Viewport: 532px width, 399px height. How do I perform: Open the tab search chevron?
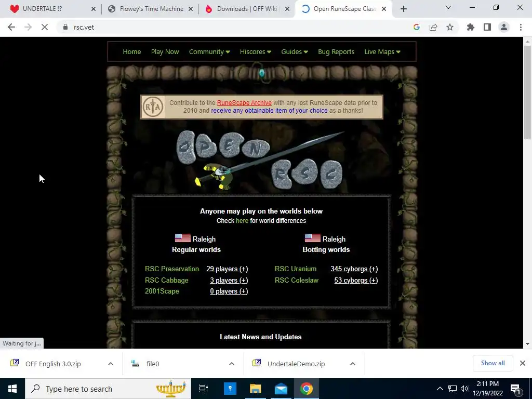click(x=448, y=7)
